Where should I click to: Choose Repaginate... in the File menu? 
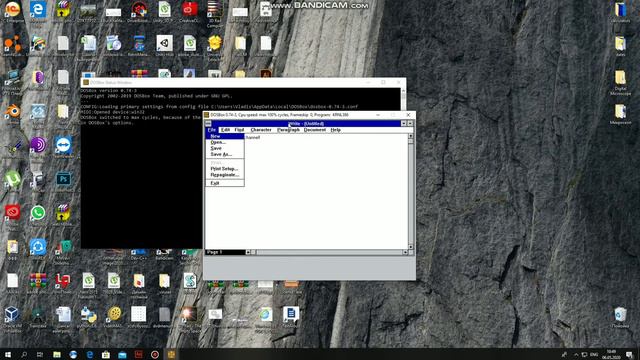pyautogui.click(x=224, y=175)
